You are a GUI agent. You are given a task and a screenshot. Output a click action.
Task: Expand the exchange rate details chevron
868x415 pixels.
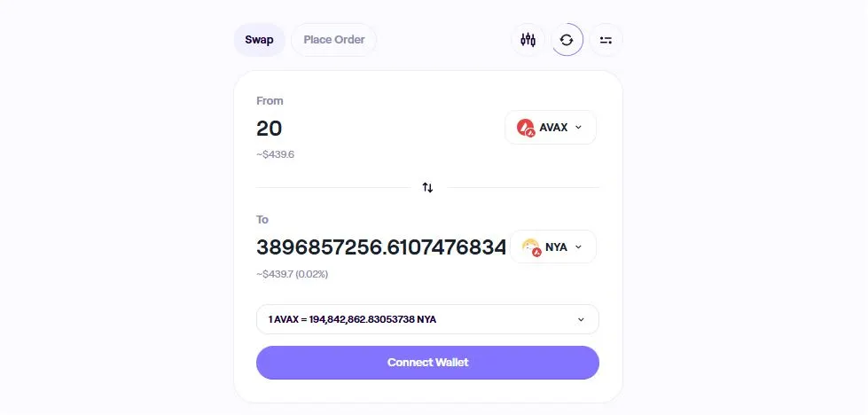581,319
